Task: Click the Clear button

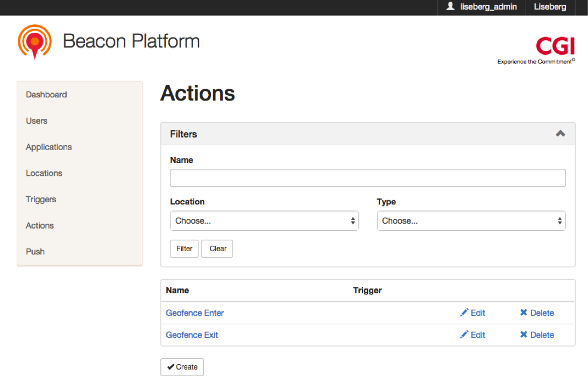Action: coord(217,249)
